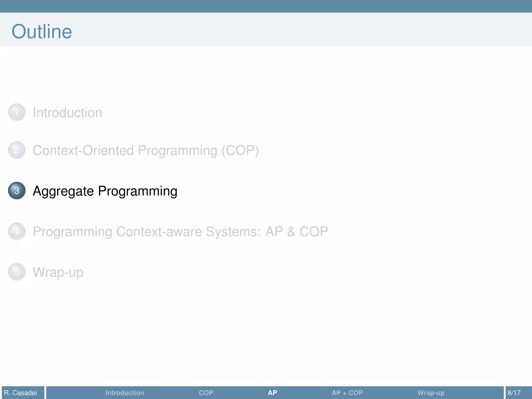Click the 8/17 page counter

pyautogui.click(x=514, y=393)
